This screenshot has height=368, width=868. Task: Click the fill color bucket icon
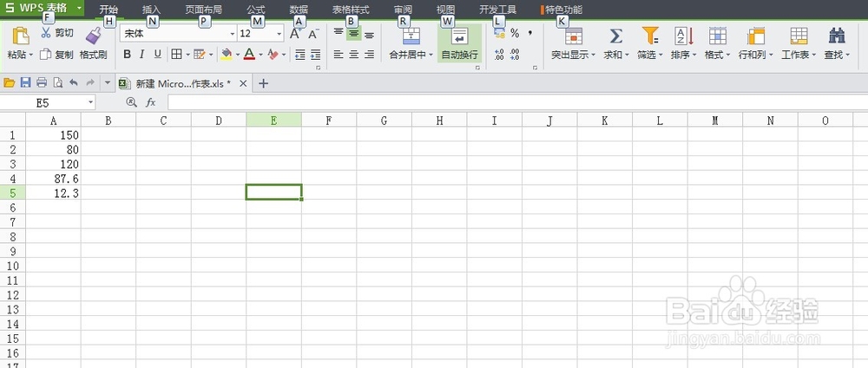pyautogui.click(x=227, y=54)
